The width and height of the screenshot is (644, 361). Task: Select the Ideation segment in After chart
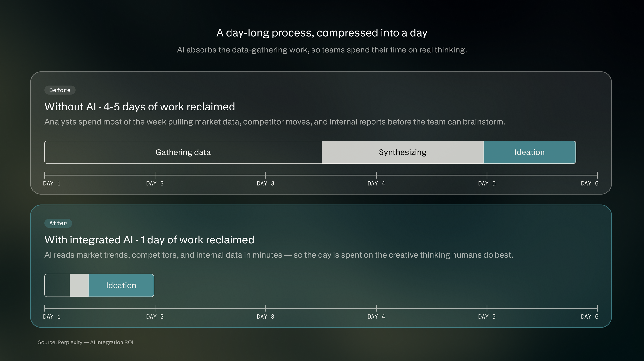pyautogui.click(x=121, y=285)
